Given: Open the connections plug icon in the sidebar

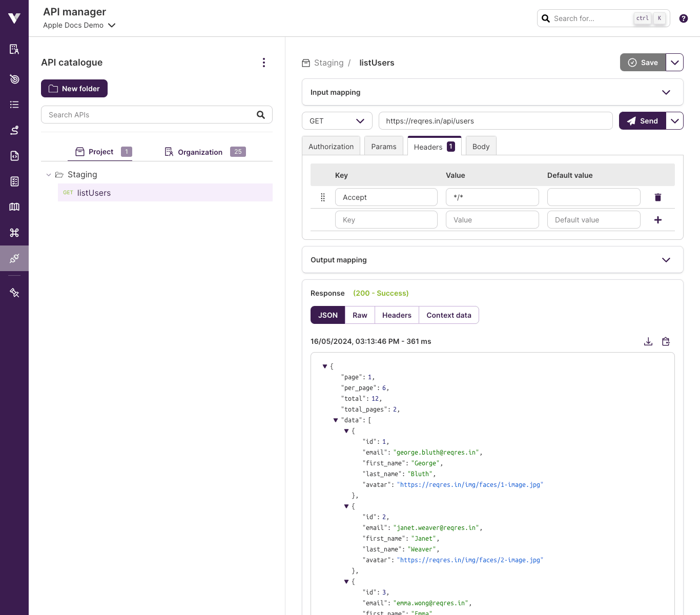Looking at the screenshot, I should click(14, 258).
